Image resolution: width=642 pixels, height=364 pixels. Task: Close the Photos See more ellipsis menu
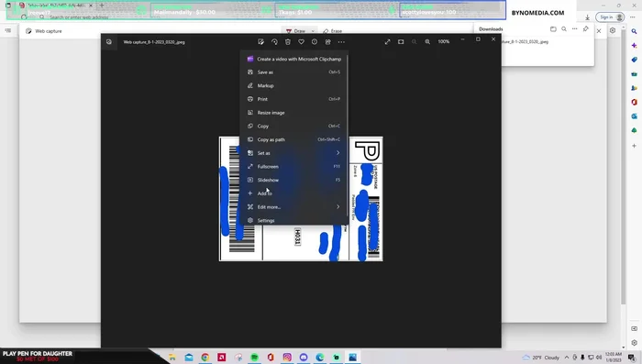click(341, 42)
